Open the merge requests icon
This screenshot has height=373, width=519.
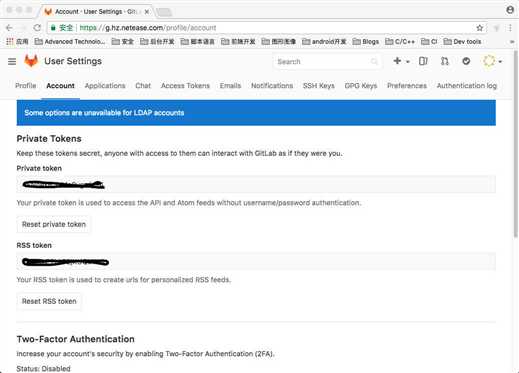click(445, 61)
